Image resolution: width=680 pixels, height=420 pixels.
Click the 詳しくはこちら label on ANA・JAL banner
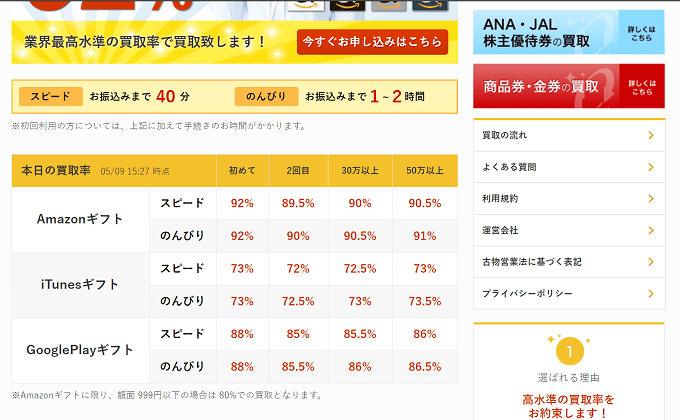click(x=641, y=33)
